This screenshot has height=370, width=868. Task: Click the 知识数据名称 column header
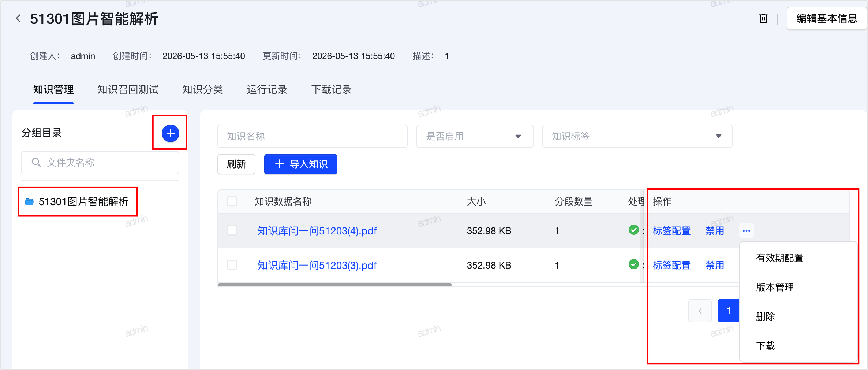[x=283, y=201]
